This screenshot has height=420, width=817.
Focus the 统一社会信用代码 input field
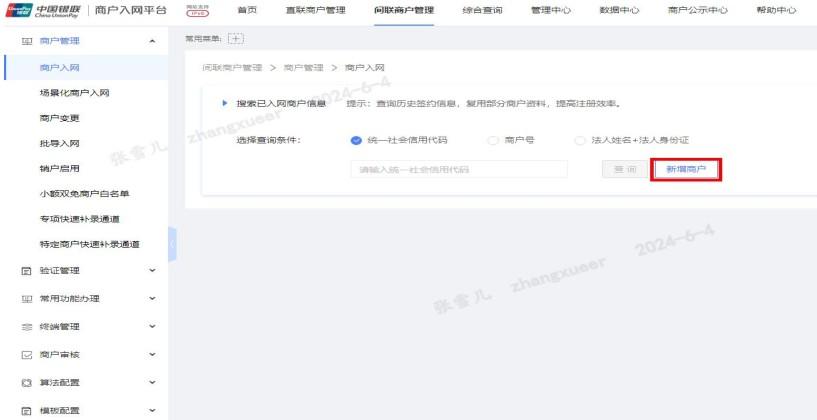(459, 169)
